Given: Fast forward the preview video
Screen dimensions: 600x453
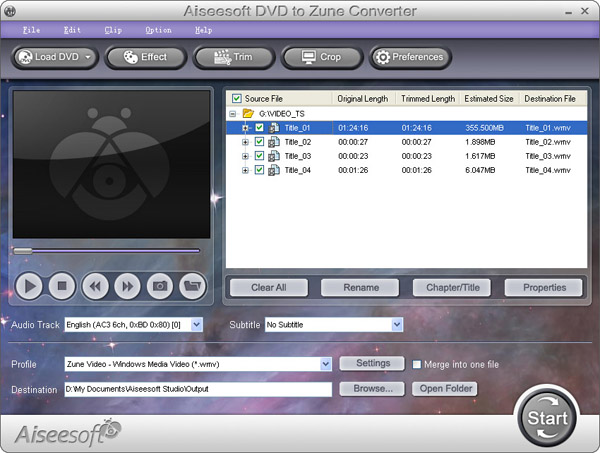Looking at the screenshot, I should 127,286.
